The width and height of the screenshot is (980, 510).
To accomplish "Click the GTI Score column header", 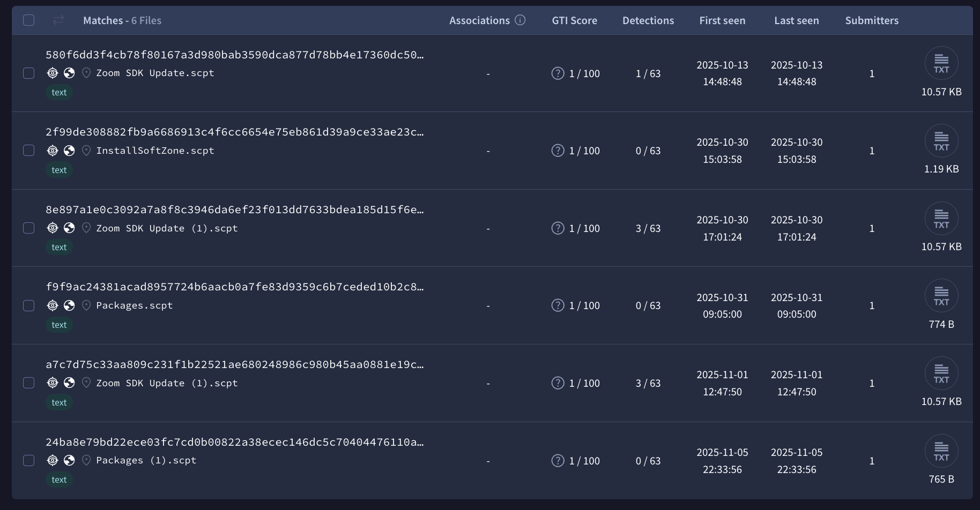I will 574,20.
